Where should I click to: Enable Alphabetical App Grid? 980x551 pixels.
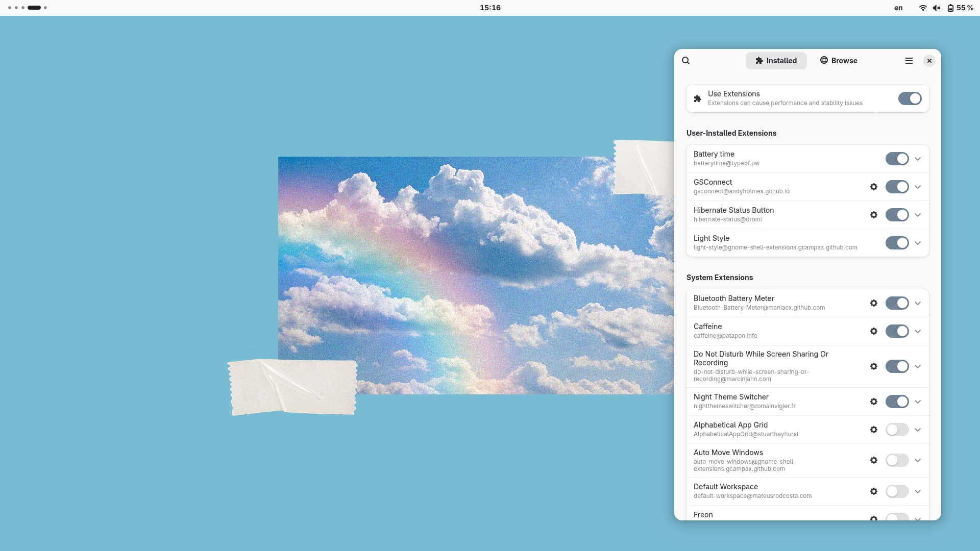point(897,430)
